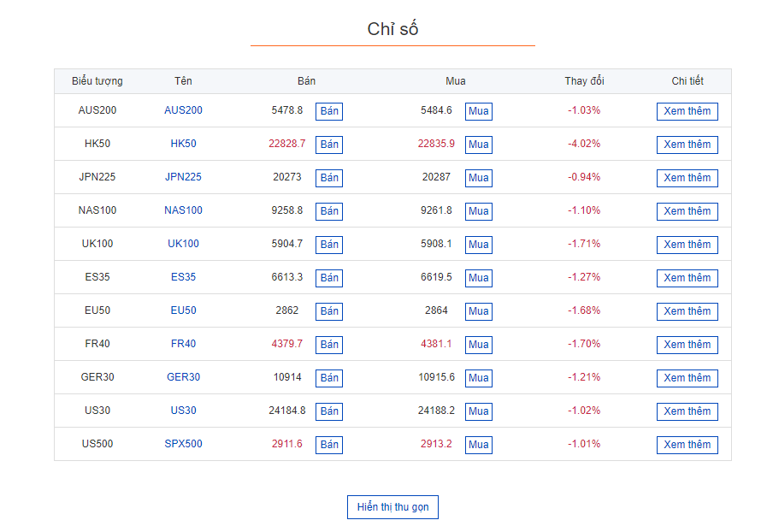Click the Bán button for AUS200
This screenshot has width=773, height=532.
(329, 111)
